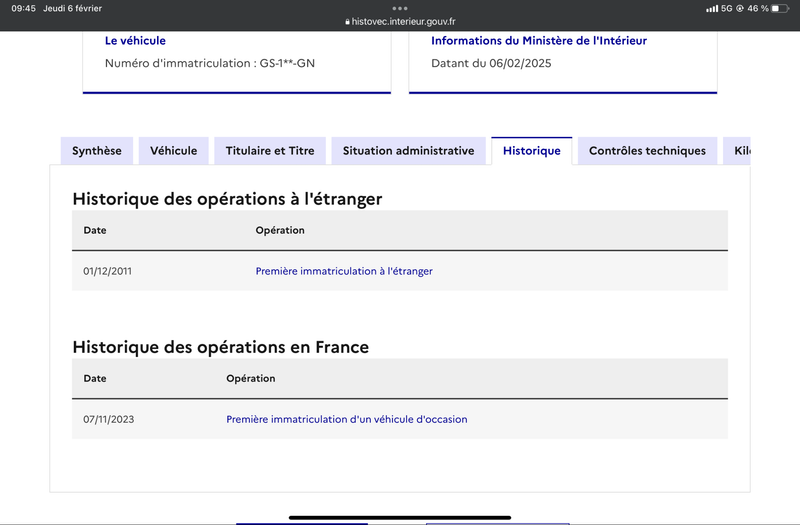Tap the 5G network indicator
This screenshot has width=800, height=525.
[x=727, y=8]
